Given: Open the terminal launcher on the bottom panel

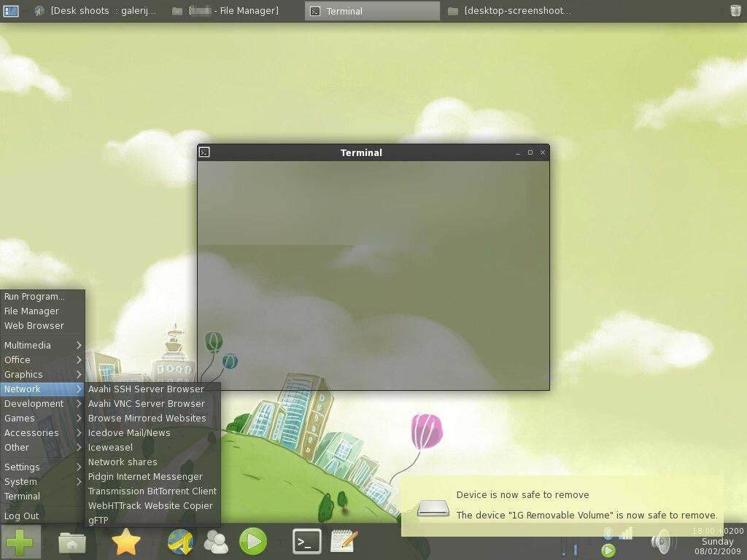Looking at the screenshot, I should (306, 541).
